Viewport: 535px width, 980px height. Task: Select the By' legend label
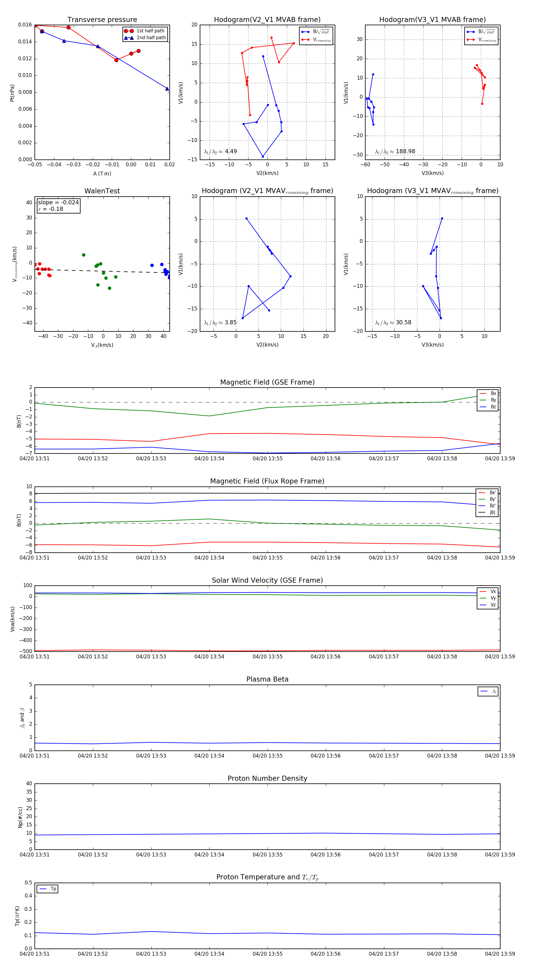493,499
